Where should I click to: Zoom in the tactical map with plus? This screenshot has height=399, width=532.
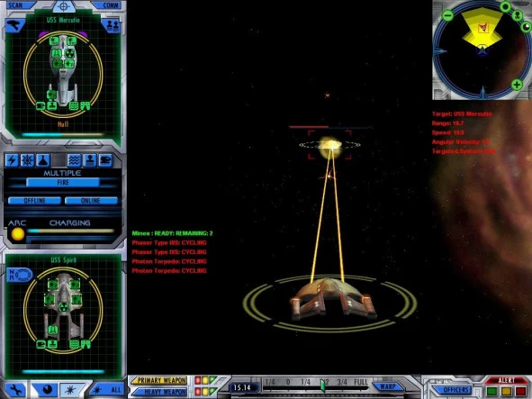pos(517,85)
